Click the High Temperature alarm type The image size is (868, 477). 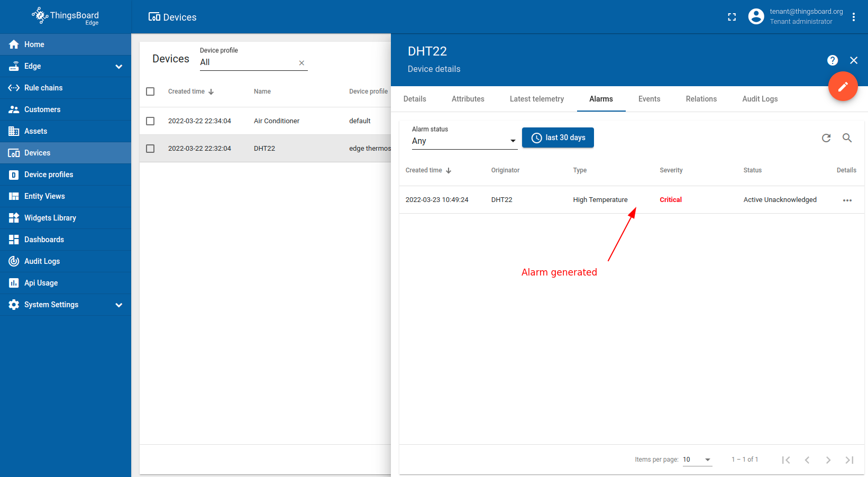click(x=600, y=200)
